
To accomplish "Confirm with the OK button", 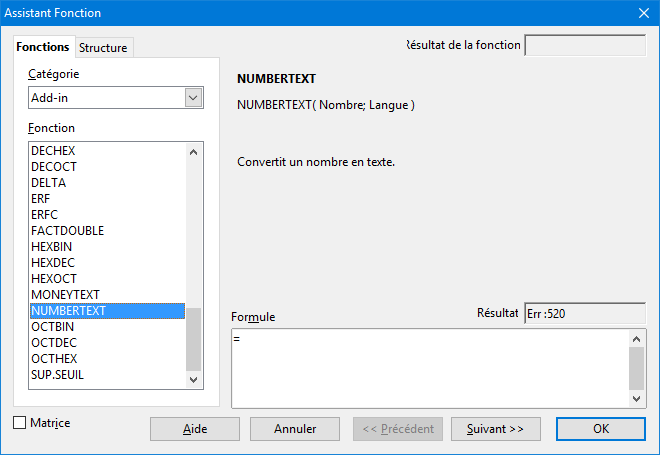I will tap(601, 429).
